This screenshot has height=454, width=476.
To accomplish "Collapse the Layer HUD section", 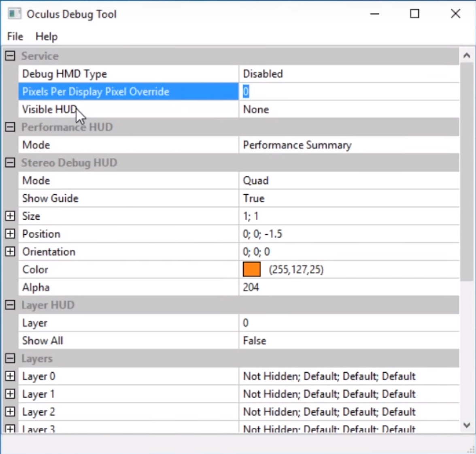I will (x=10, y=305).
